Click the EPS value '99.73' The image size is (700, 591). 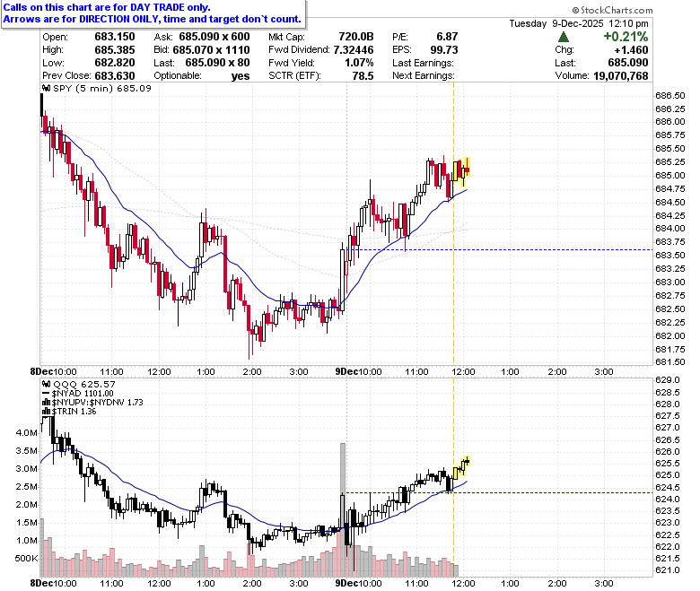pyautogui.click(x=444, y=50)
